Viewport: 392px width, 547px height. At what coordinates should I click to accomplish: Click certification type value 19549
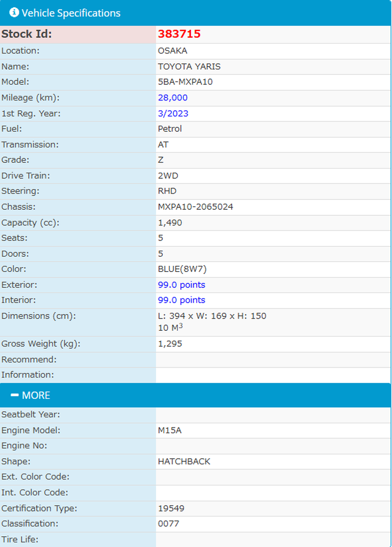click(x=171, y=508)
